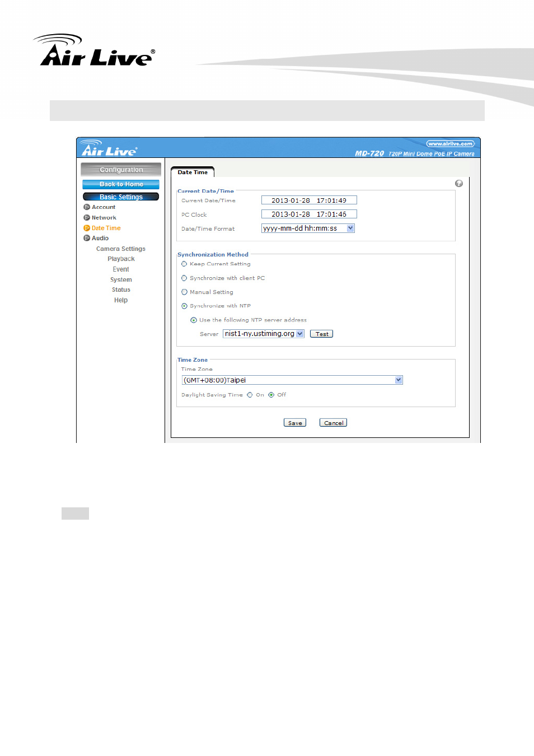Save the date time settings
Image resolution: width=534 pixels, height=756 pixels.
point(295,423)
